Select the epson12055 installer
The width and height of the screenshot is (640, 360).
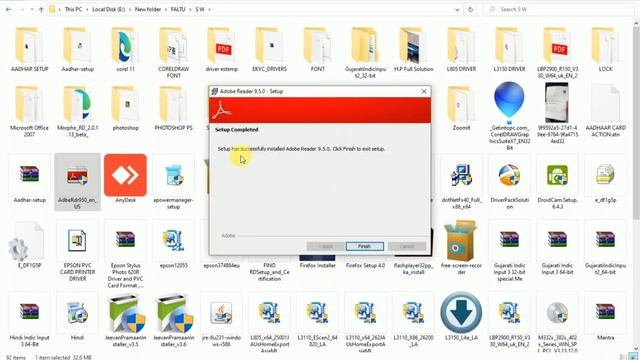point(173,245)
